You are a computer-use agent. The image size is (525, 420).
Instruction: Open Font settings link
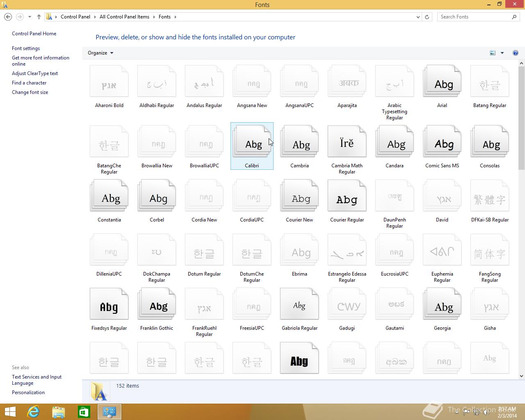(26, 48)
